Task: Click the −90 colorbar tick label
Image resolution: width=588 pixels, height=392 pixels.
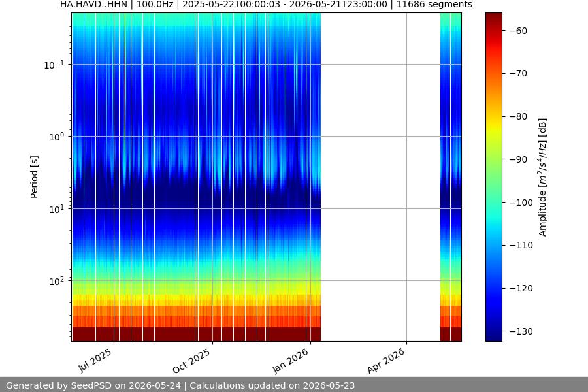Action: pyautogui.click(x=518, y=159)
